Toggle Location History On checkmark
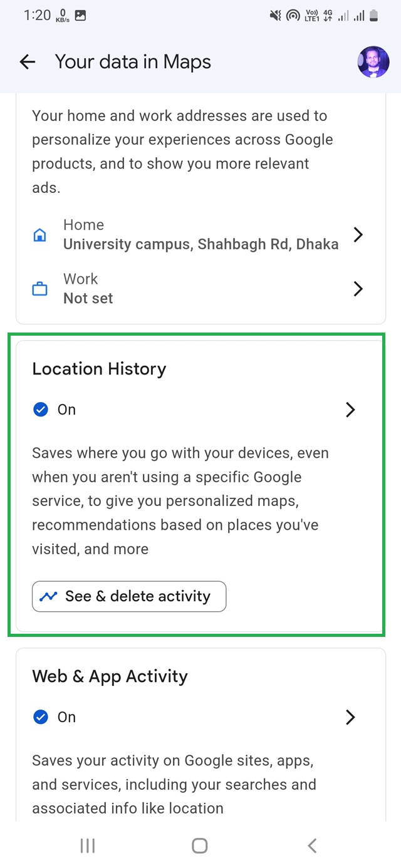 tap(40, 410)
